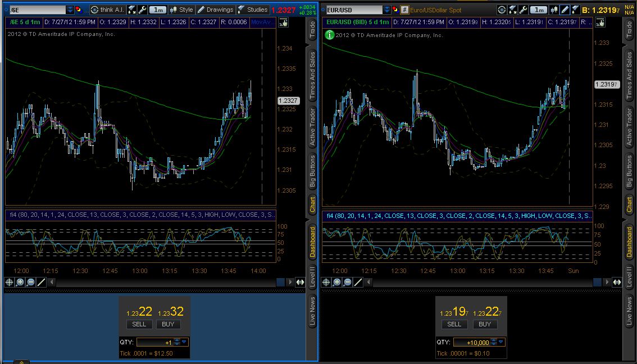Image resolution: width=637 pixels, height=364 pixels.
Task: Open EUR/USD quantity dropdown arrow
Action: [x=501, y=343]
